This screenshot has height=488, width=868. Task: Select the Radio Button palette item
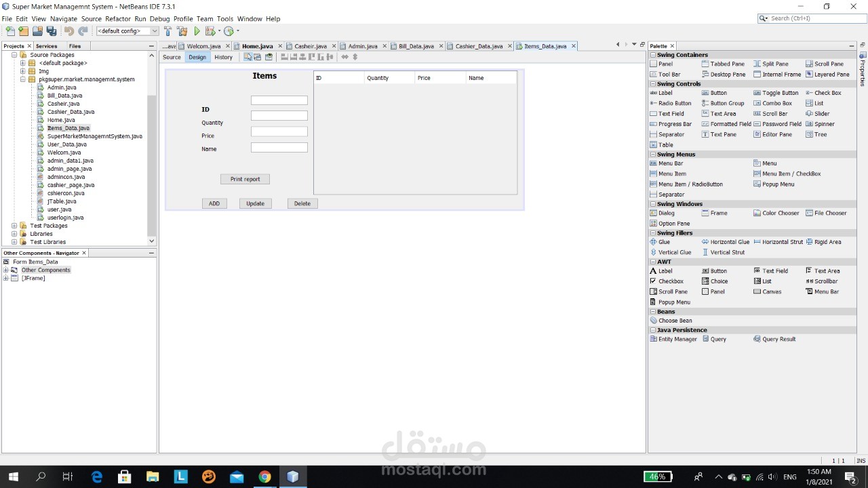pyautogui.click(x=671, y=104)
